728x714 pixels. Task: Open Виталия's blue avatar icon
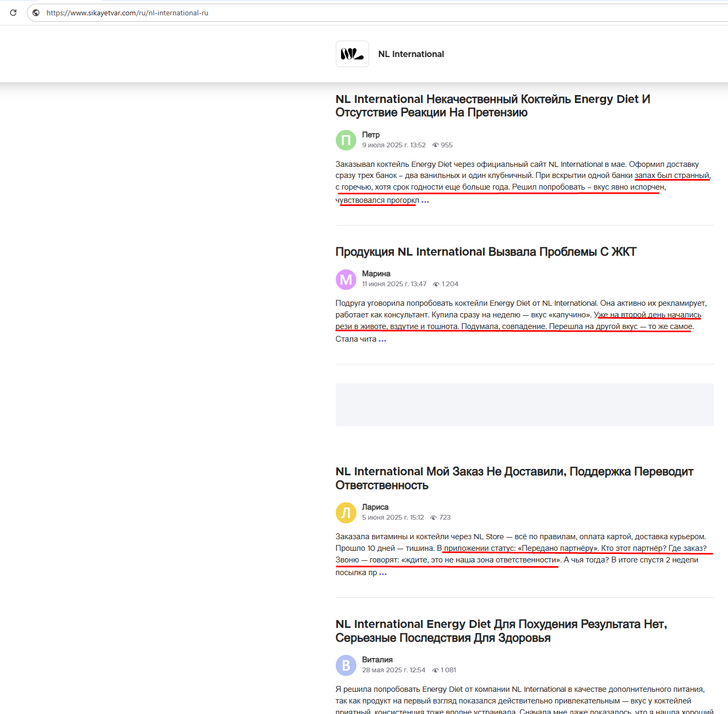[346, 665]
